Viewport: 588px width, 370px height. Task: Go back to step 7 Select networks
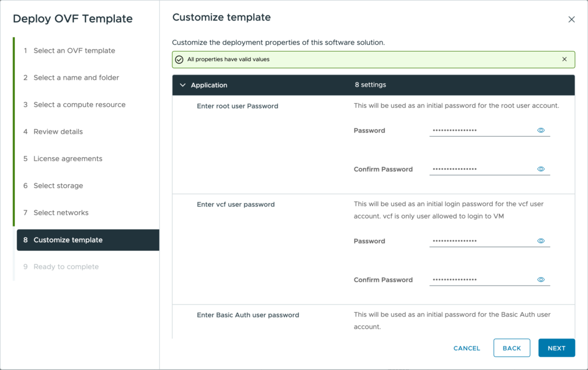point(61,212)
